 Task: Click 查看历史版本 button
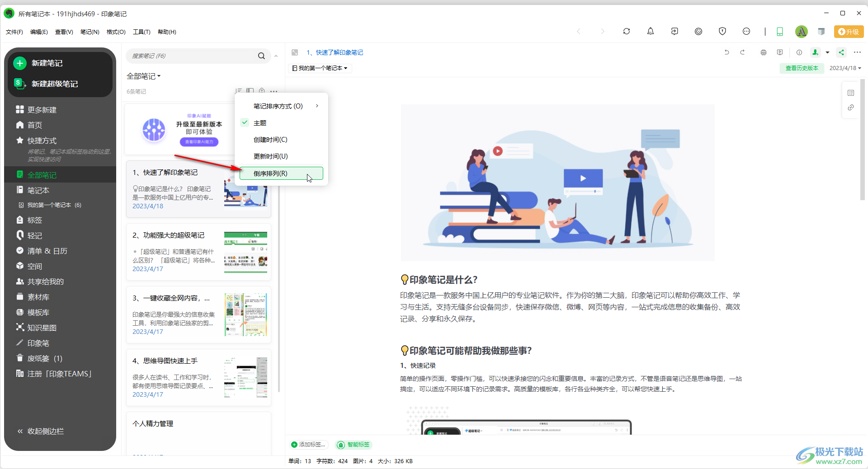(x=802, y=68)
